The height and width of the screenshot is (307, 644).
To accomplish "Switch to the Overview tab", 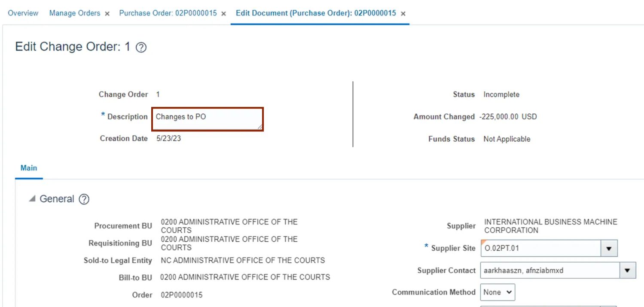I will 23,13.
